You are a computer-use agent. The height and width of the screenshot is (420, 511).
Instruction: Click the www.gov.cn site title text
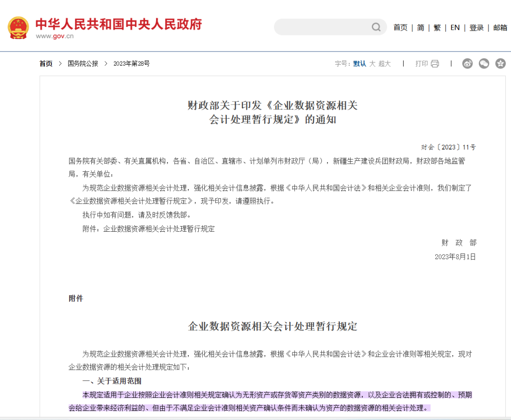pyautogui.click(x=55, y=36)
